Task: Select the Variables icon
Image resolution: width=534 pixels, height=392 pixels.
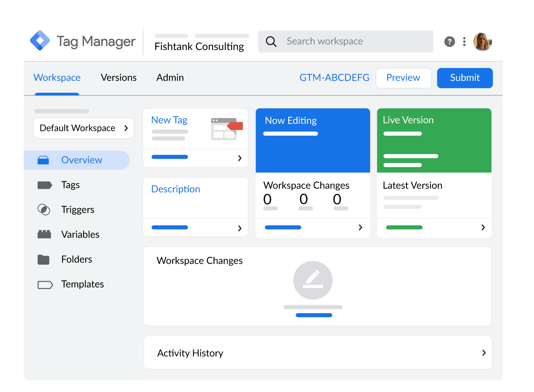Action: (45, 234)
